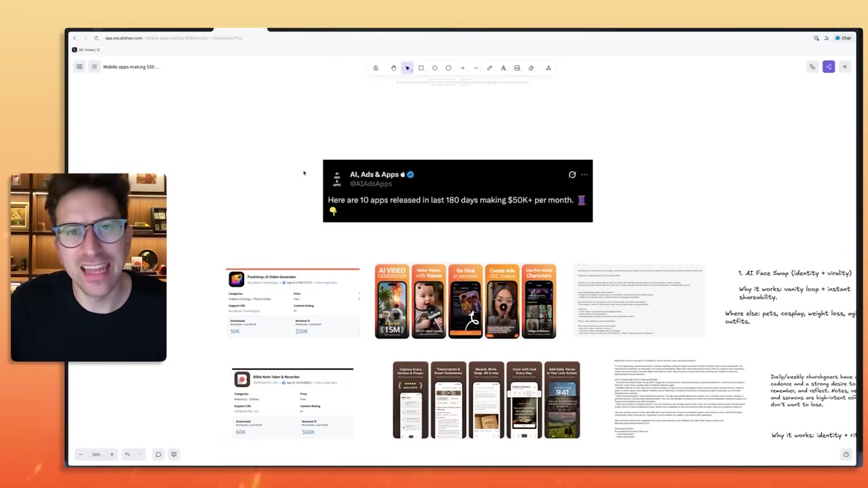Select the Ellipse shape tool
The height and width of the screenshot is (488, 868).
(448, 68)
